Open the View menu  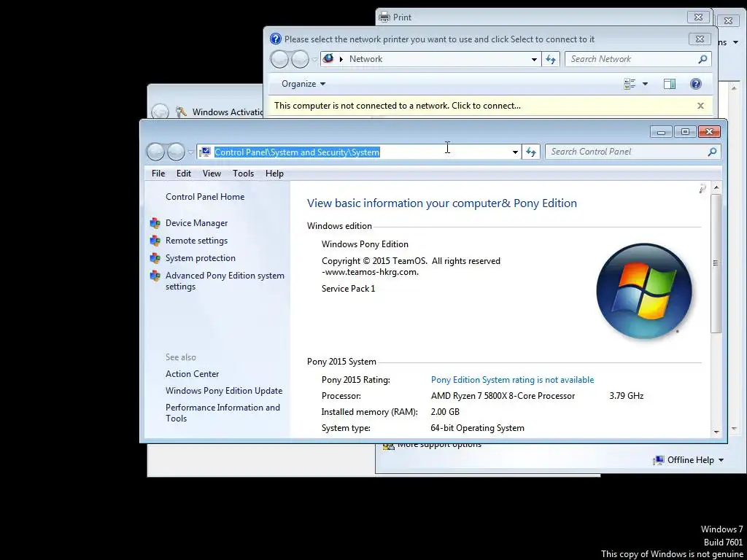point(212,174)
